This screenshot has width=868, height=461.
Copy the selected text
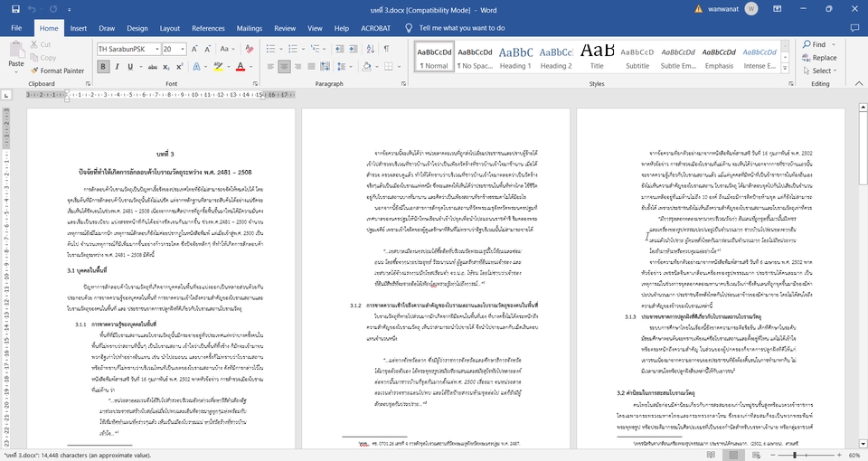tap(43, 58)
